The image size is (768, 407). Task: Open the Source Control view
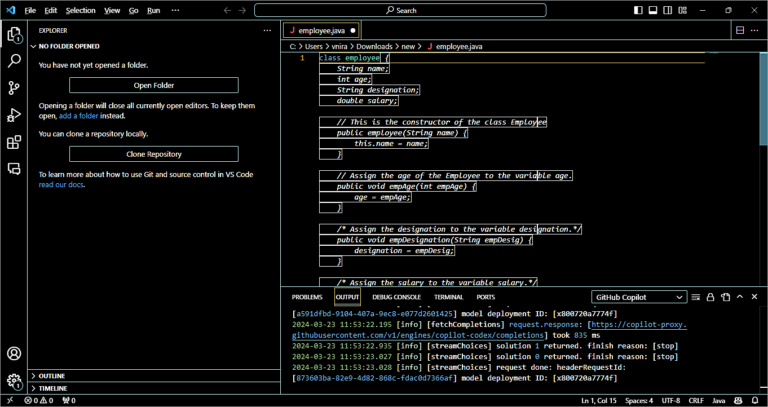point(14,88)
